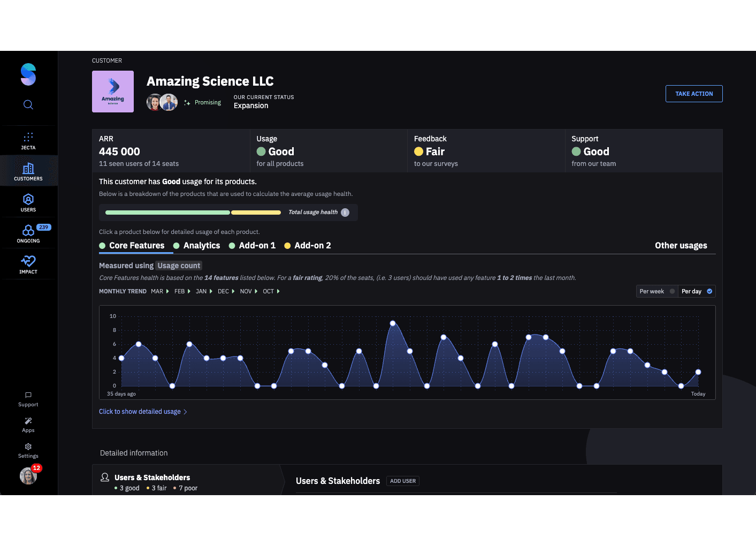756x546 pixels.
Task: Open the ARR 445 000 summary card
Action: click(x=171, y=151)
